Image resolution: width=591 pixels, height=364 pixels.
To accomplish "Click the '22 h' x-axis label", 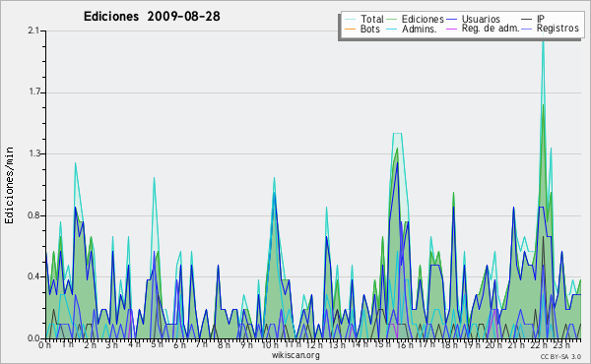I will pos(539,345).
